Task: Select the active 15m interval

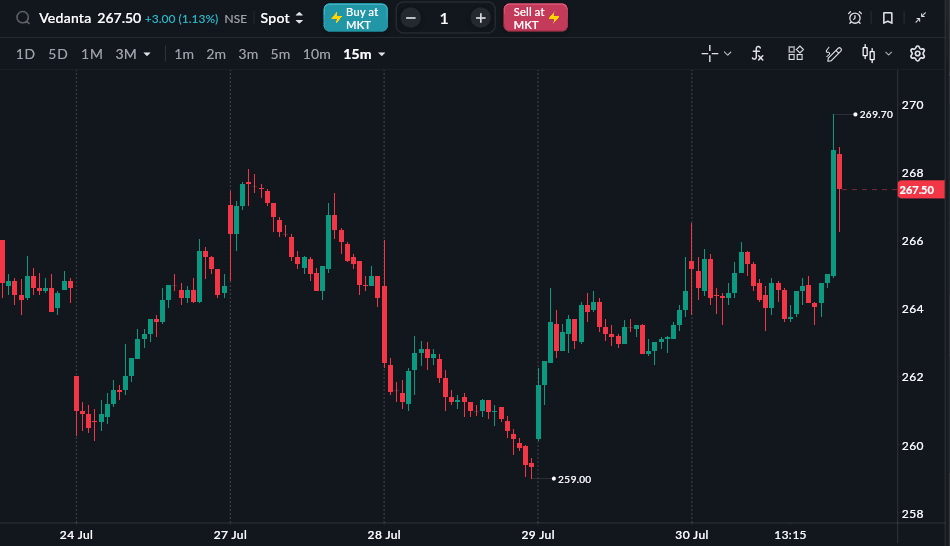Action: (357, 54)
